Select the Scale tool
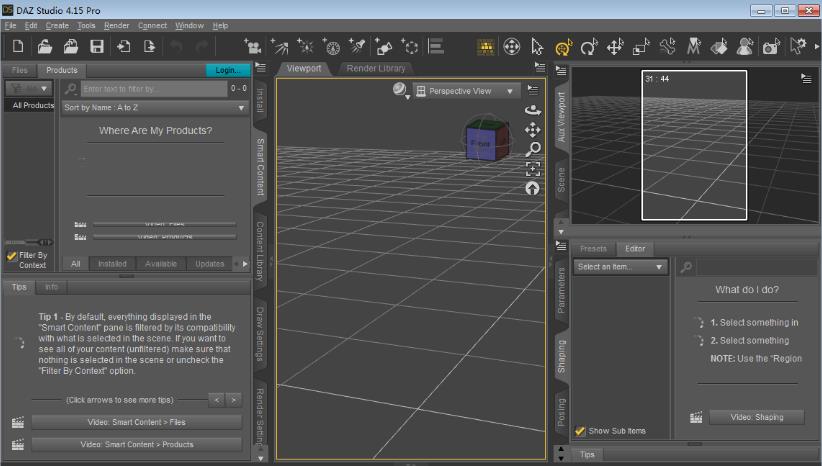The width and height of the screenshot is (822, 466). [x=641, y=47]
